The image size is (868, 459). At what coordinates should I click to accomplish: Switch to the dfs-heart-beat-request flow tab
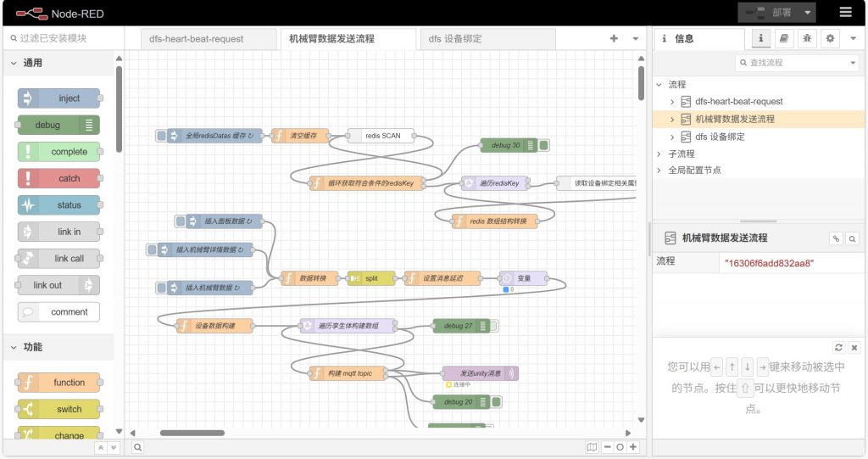click(200, 39)
